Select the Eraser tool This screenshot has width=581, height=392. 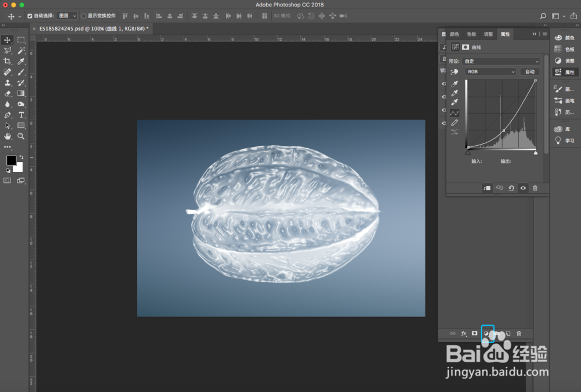point(7,93)
